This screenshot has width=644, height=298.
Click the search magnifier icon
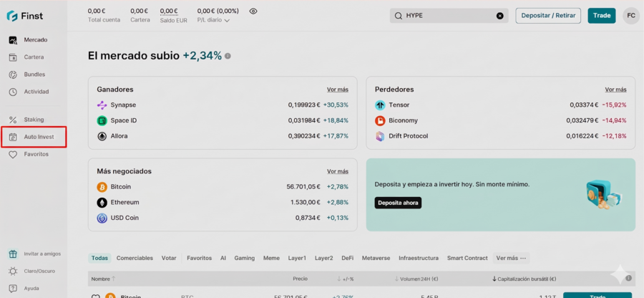click(398, 16)
